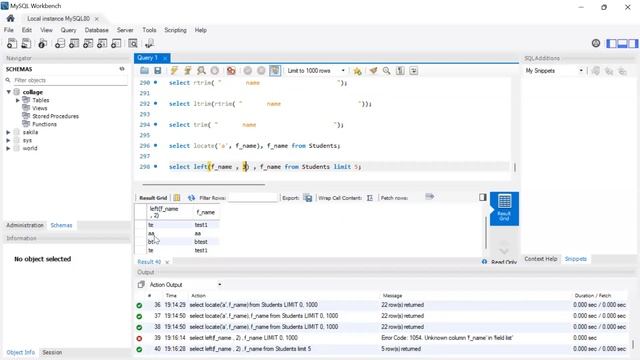Screen dimensions: 640x360
Task: Toggle the bottom output panel visibility button
Action: coord(622,43)
